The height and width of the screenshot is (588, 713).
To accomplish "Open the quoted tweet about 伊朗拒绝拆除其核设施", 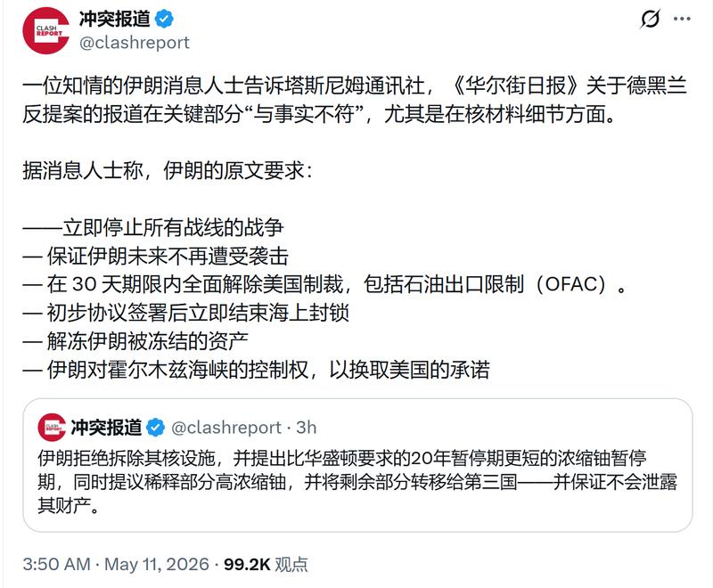I will point(357,465).
